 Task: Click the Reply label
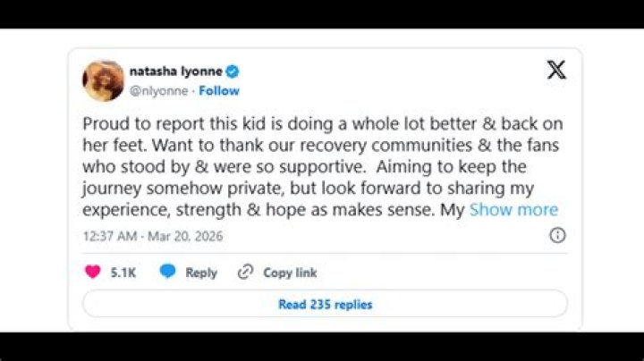[201, 273]
